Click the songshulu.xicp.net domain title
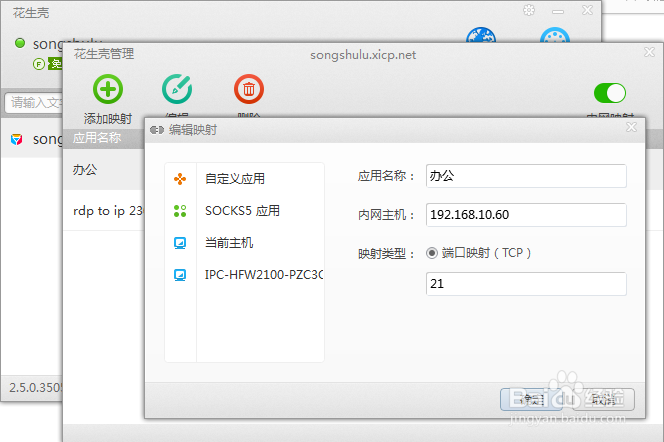The height and width of the screenshot is (442, 664). (x=363, y=55)
